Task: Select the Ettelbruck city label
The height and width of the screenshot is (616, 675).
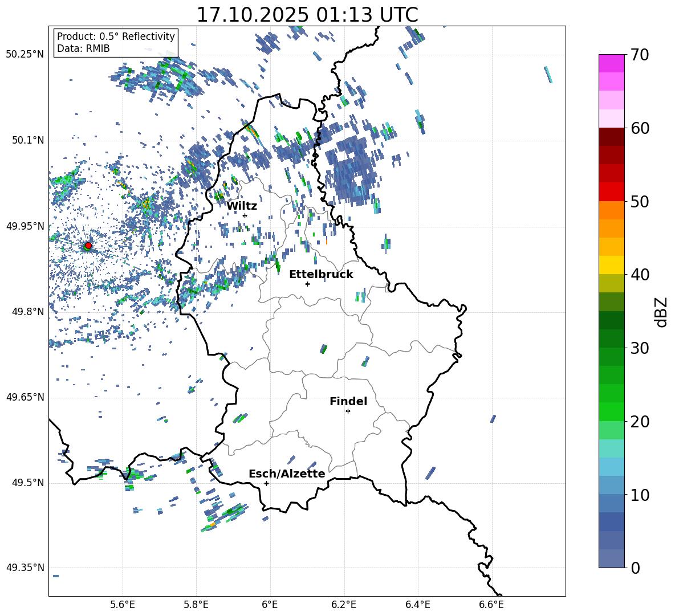Action: [321, 275]
